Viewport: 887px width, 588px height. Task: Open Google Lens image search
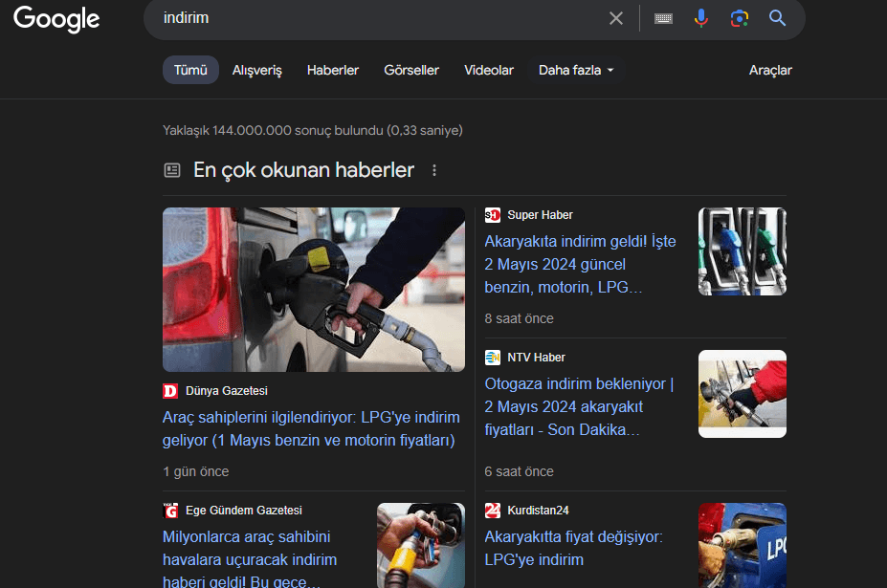coord(740,18)
